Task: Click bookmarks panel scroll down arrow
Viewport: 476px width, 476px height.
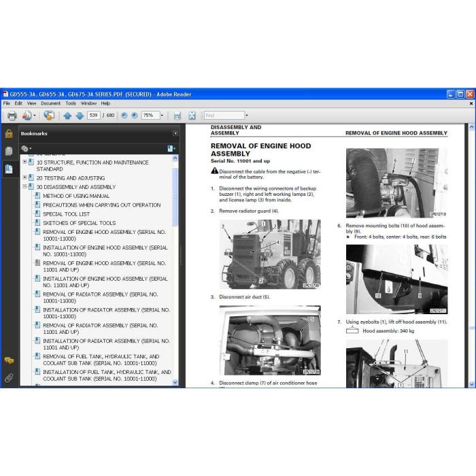Action: tap(175, 382)
